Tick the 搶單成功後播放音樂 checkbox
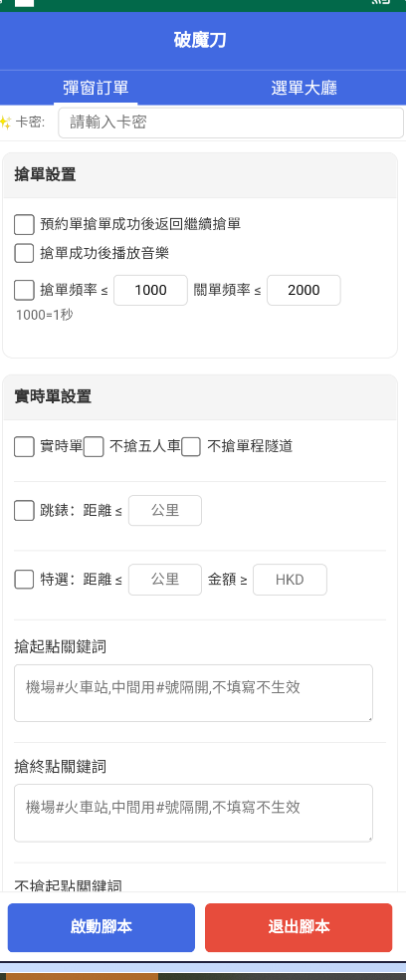 (x=24, y=253)
